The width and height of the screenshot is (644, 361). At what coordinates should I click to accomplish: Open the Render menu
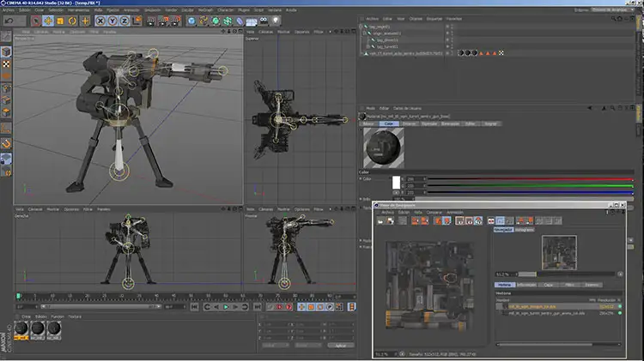(171, 9)
